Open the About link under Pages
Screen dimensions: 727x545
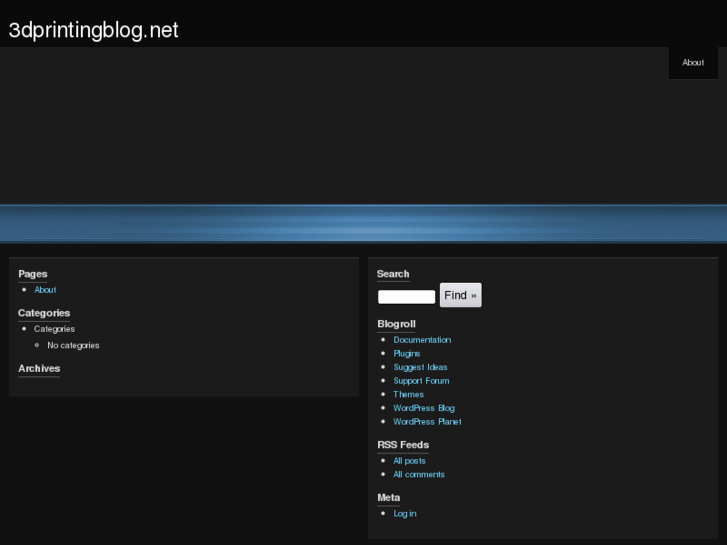point(45,290)
